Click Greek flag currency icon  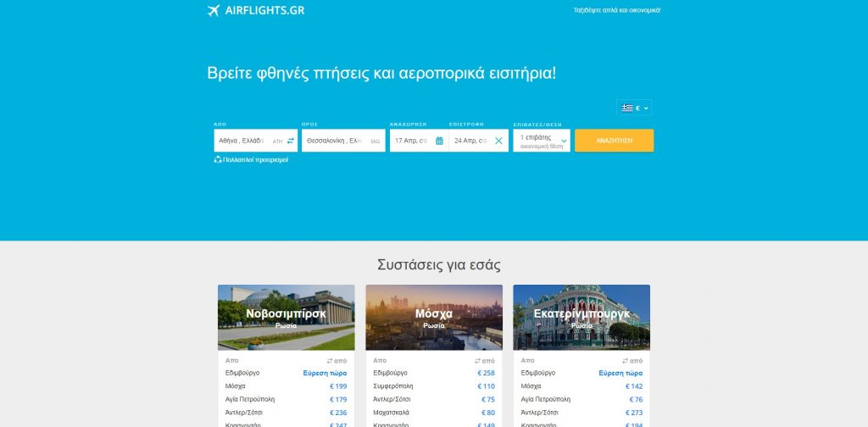[627, 108]
